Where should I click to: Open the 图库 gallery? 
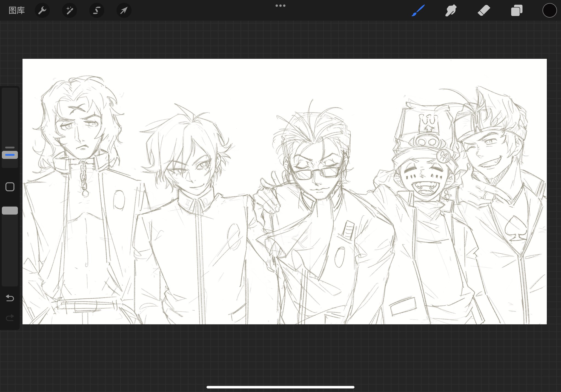click(x=17, y=10)
